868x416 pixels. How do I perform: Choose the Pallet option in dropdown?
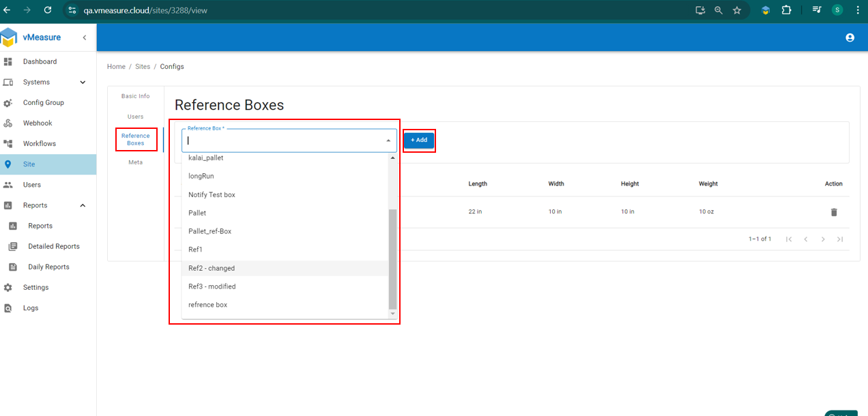[285, 213]
